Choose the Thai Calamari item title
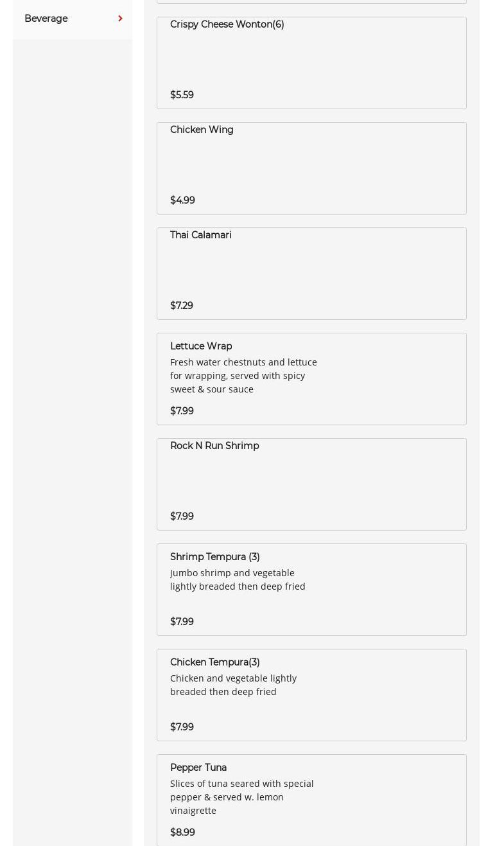The height and width of the screenshot is (846, 504). (x=201, y=235)
